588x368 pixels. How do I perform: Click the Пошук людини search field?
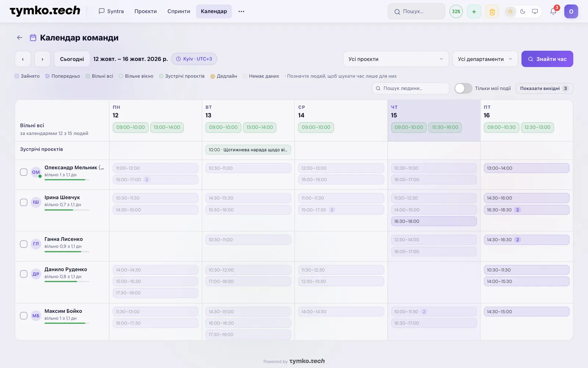[x=410, y=88]
